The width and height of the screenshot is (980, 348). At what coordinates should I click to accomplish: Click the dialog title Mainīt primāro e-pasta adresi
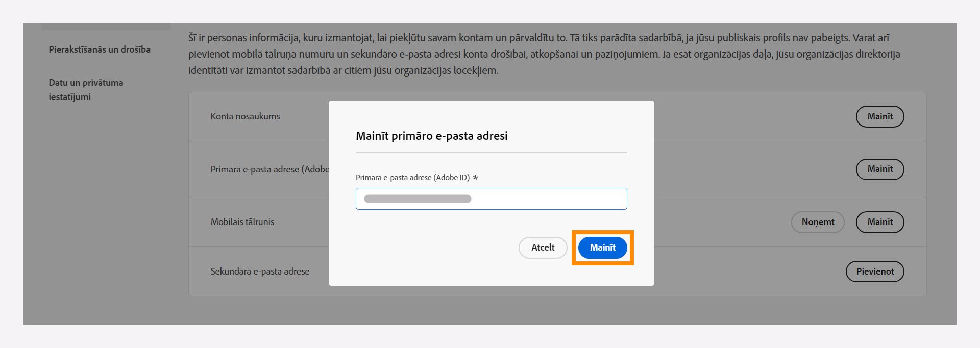432,136
